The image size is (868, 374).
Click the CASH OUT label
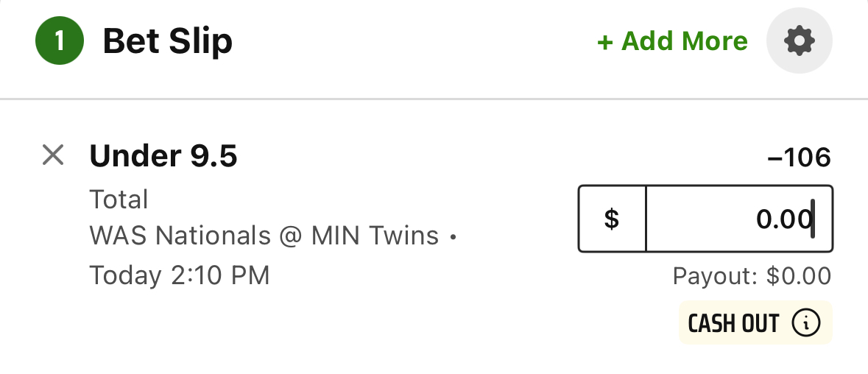pos(733,323)
